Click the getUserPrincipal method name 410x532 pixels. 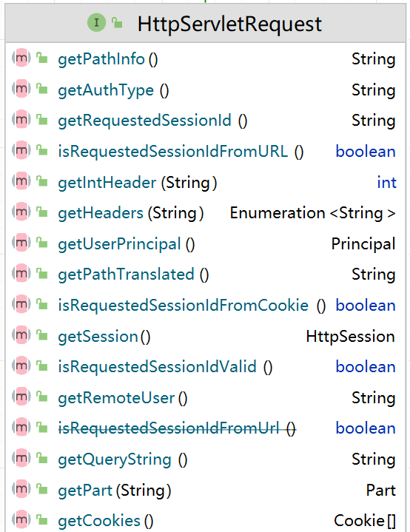[x=119, y=244]
